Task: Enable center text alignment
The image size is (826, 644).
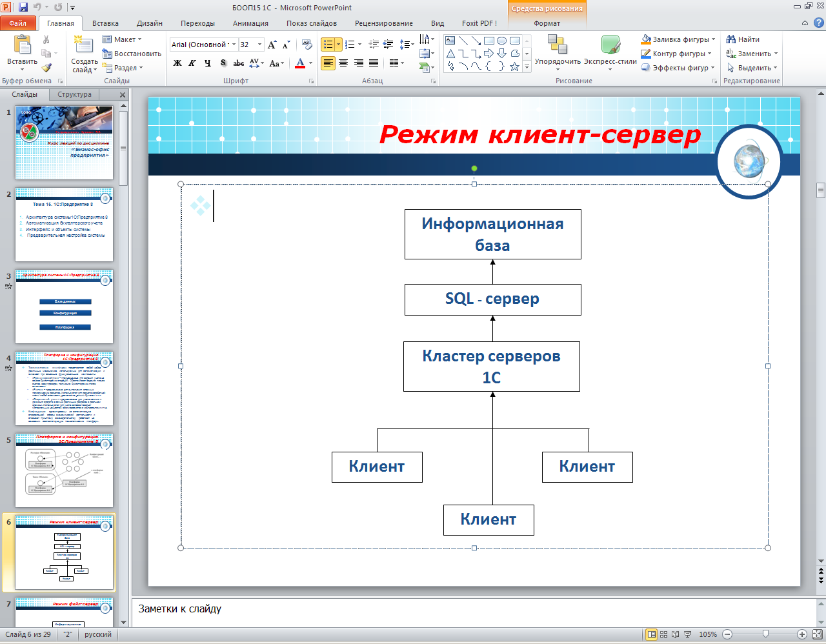Action: click(343, 63)
